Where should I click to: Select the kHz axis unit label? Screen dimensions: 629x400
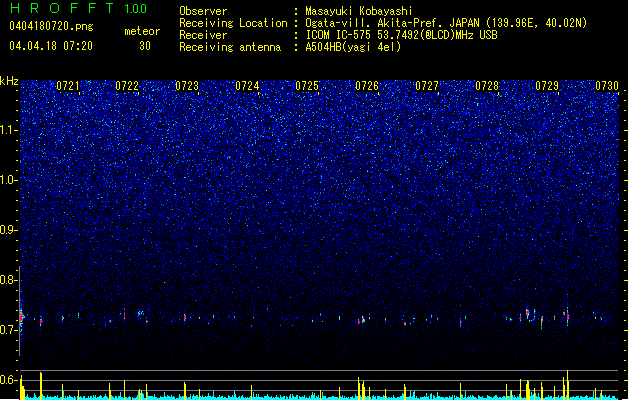[x=9, y=81]
